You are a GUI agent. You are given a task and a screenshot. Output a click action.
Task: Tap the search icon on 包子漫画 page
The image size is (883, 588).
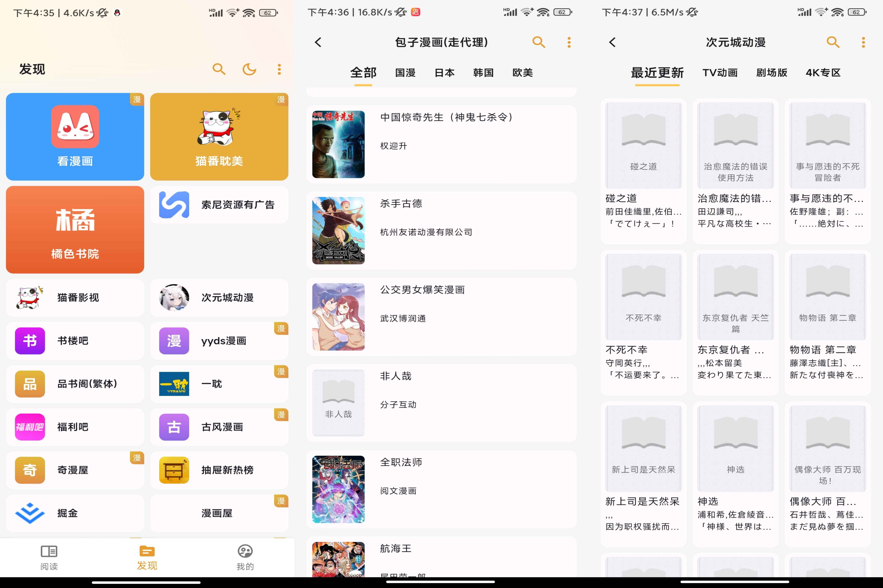(x=538, y=42)
